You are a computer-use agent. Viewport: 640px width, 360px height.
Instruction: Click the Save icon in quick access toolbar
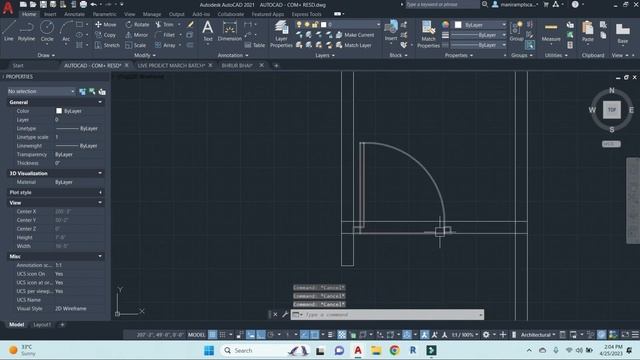[x=43, y=4]
